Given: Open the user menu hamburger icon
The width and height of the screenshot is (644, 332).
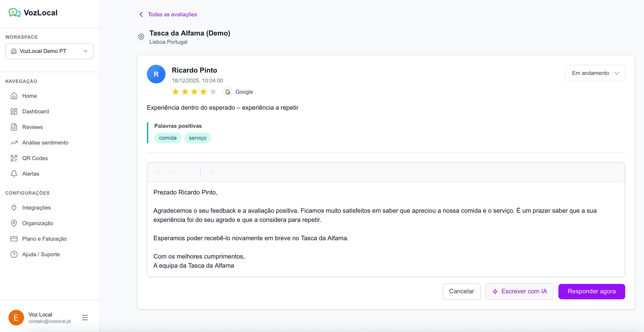Looking at the screenshot, I should (x=85, y=318).
